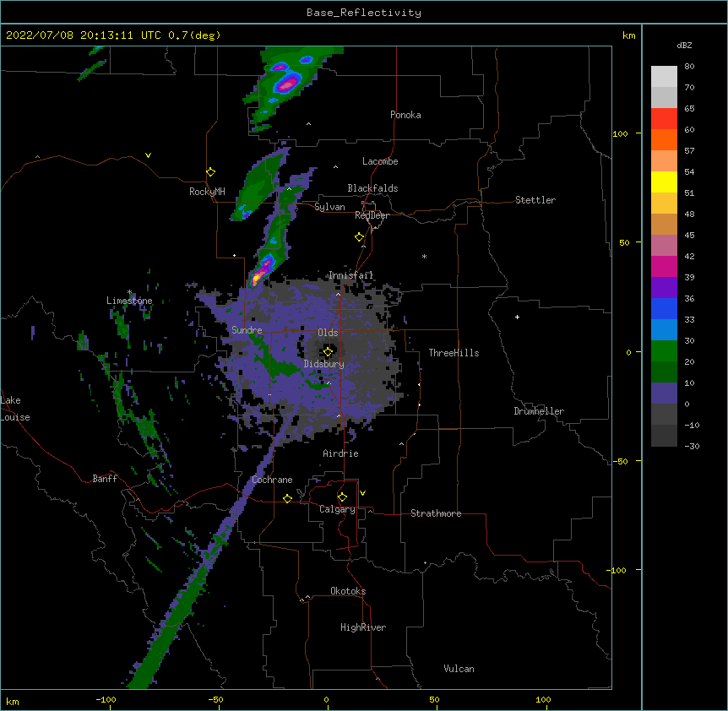
Task: Pick the light gray 80 dBZ legend swatch
Action: coord(664,77)
